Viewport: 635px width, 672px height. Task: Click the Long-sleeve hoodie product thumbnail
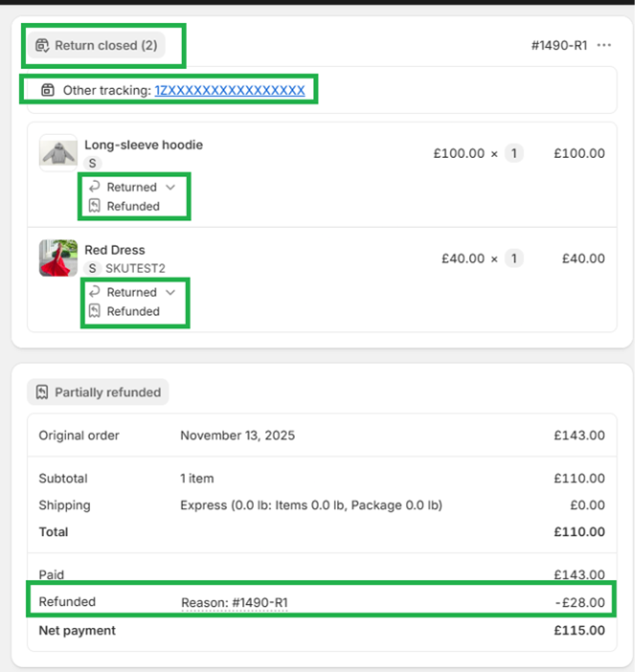tap(58, 153)
